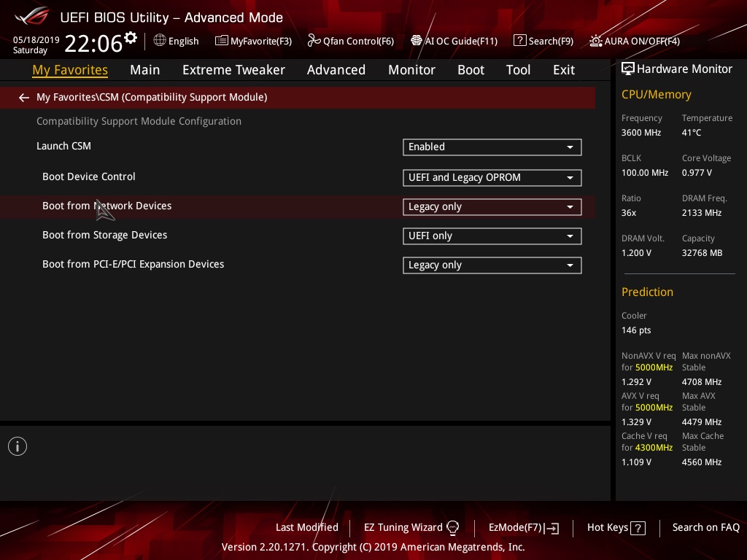
Task: Click the EZ Tuning Wizard bulb icon
Action: (452, 528)
